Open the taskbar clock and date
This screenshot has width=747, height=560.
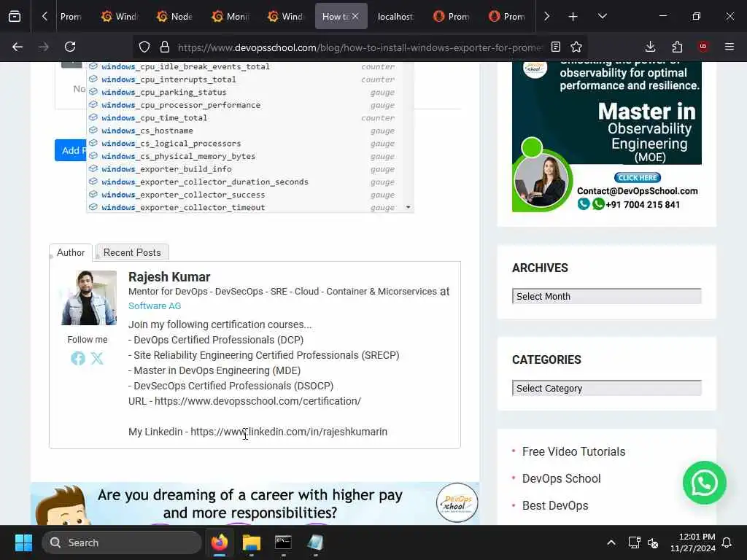pos(692,542)
